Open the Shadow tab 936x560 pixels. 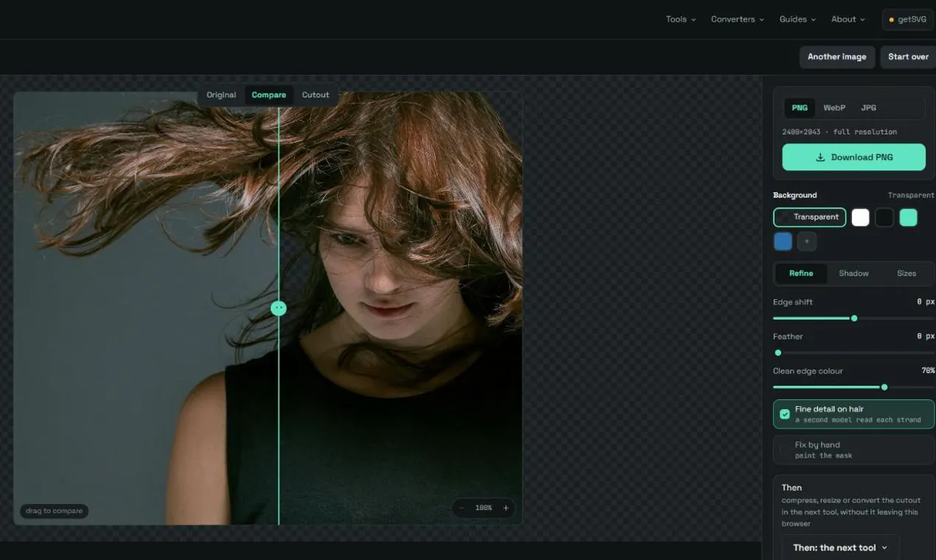tap(853, 273)
